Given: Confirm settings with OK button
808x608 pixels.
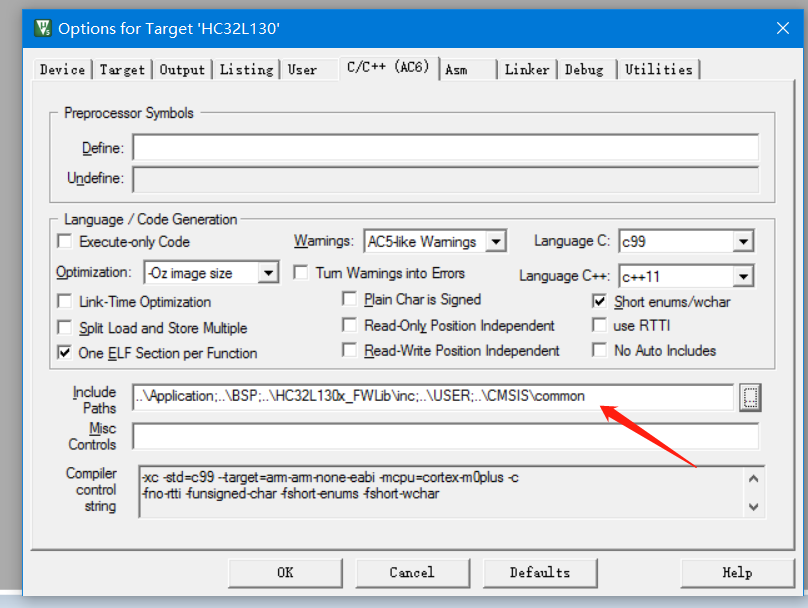Looking at the screenshot, I should (x=285, y=572).
